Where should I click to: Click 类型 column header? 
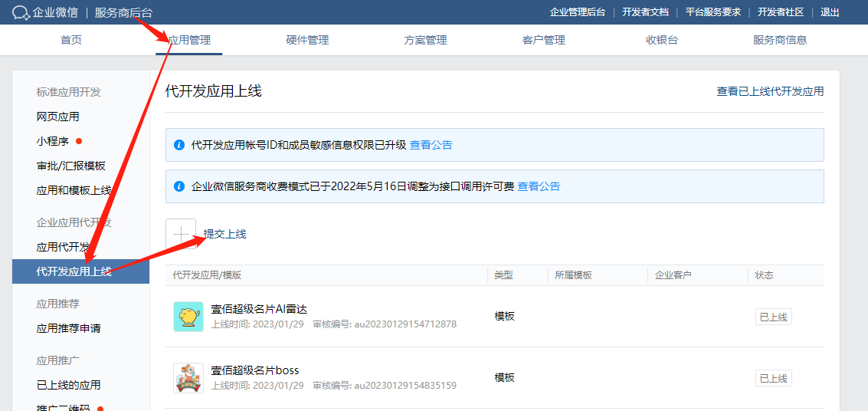[x=503, y=275]
